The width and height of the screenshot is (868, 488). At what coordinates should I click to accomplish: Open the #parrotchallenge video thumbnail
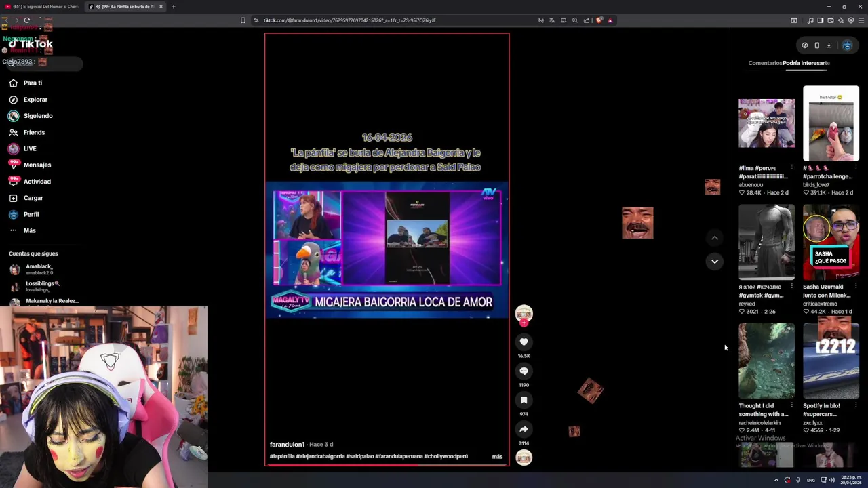pyautogui.click(x=831, y=123)
